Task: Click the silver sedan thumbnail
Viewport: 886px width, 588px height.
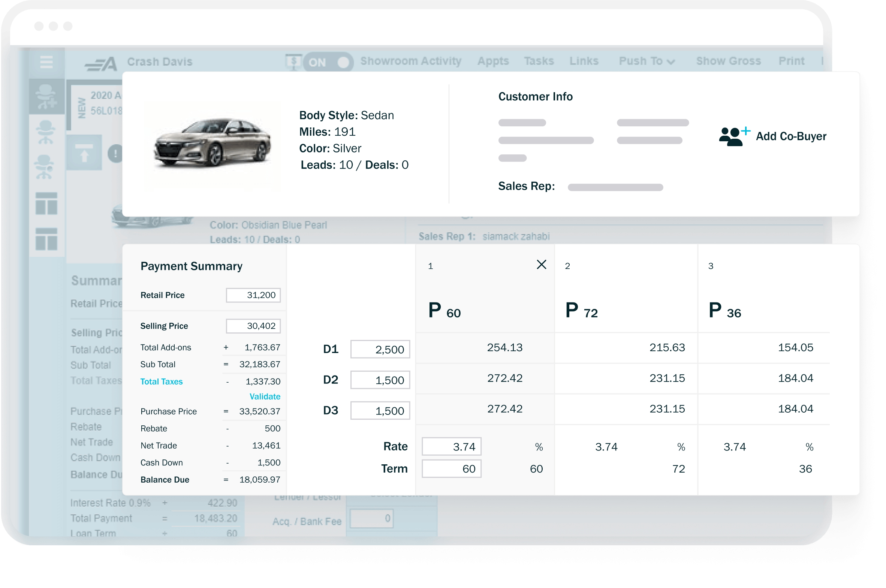Action: 212,142
